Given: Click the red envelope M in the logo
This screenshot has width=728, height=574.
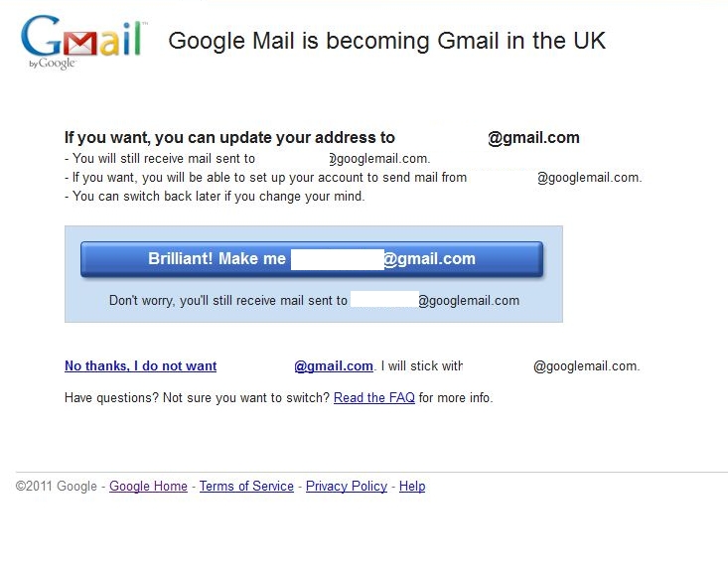Looking at the screenshot, I should tap(80, 44).
